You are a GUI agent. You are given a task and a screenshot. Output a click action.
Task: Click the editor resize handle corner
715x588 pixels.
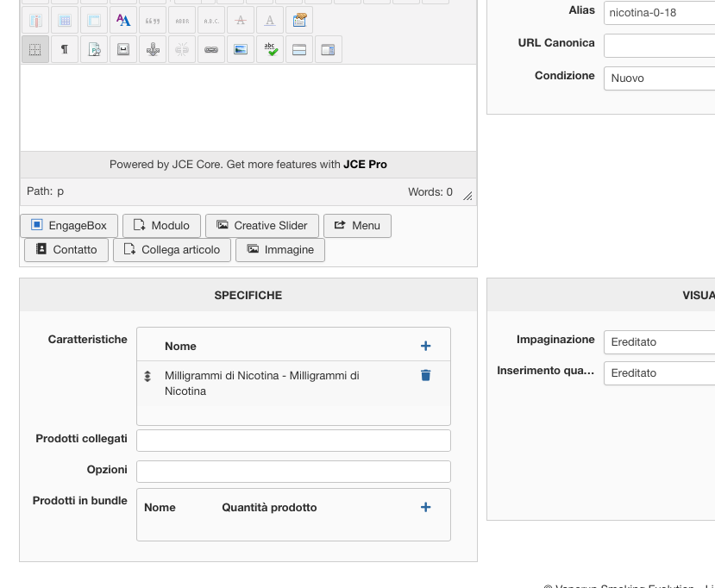pyautogui.click(x=467, y=196)
